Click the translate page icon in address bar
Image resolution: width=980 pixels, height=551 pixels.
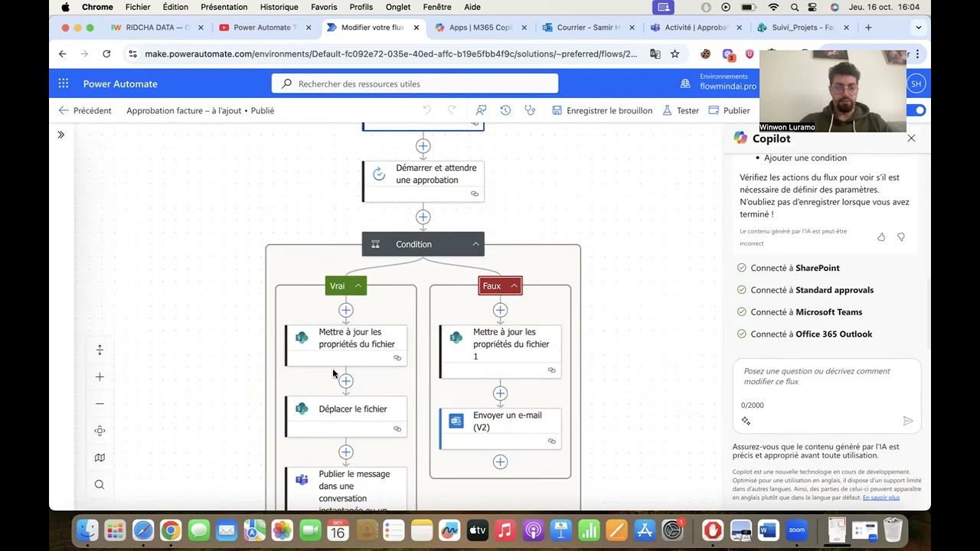tap(655, 54)
